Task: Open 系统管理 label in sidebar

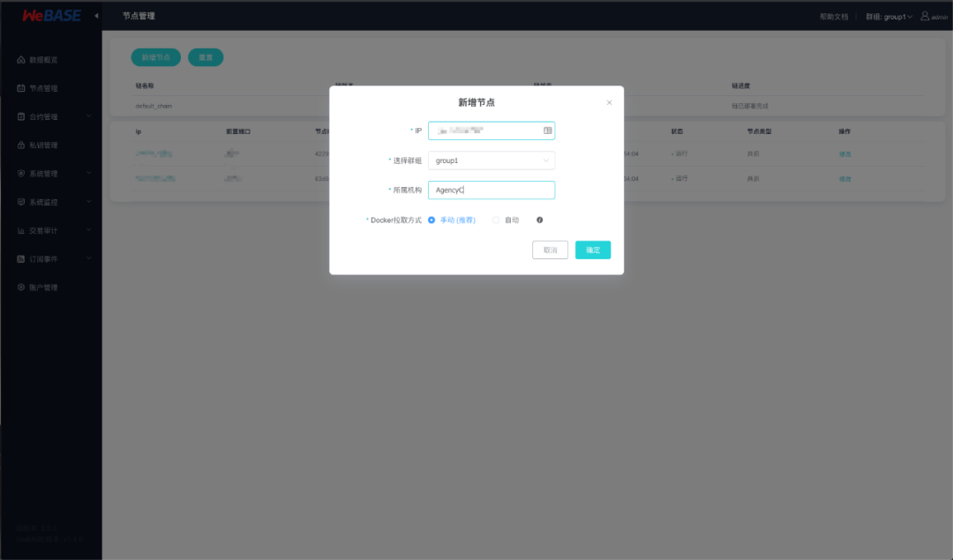Action: 43,174
